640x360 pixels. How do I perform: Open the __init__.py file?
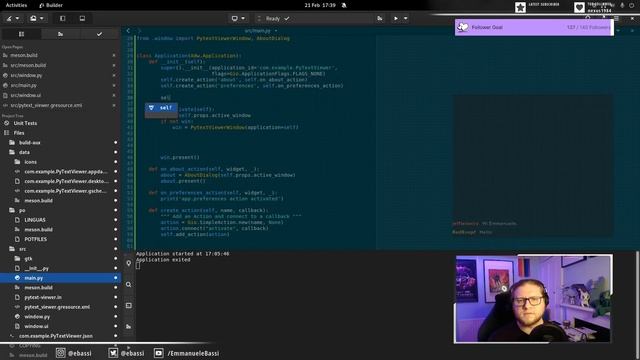60,268
